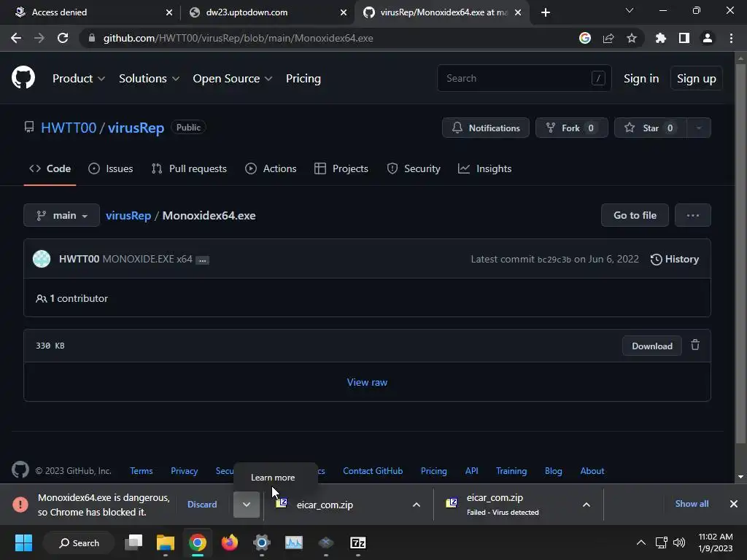
Task: Toggle the Chrome side panel icon
Action: pos(684,38)
